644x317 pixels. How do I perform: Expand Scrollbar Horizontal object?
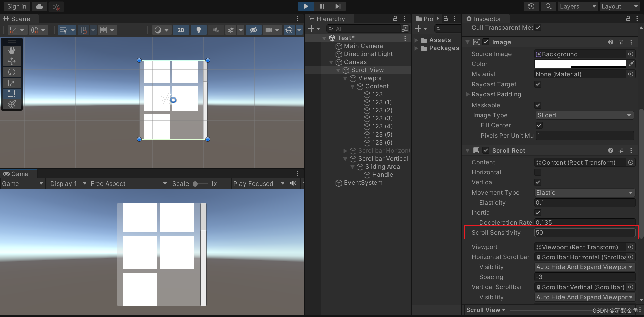coord(345,151)
